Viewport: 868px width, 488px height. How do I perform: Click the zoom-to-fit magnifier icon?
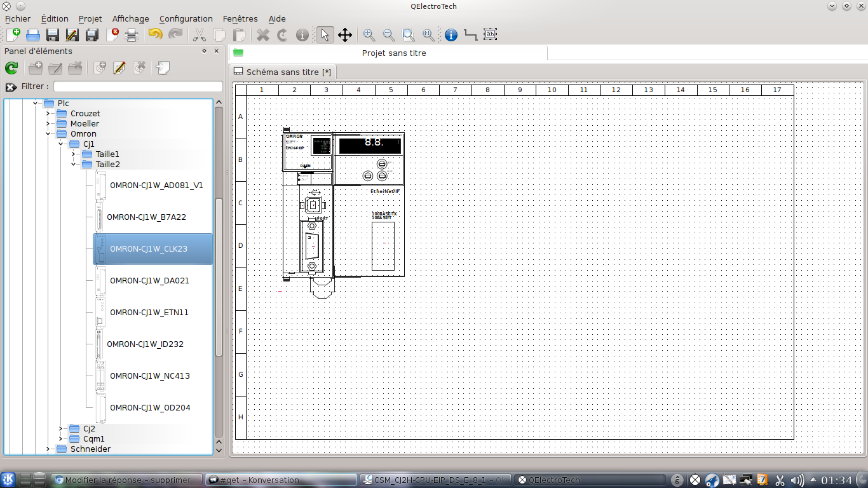click(x=408, y=35)
